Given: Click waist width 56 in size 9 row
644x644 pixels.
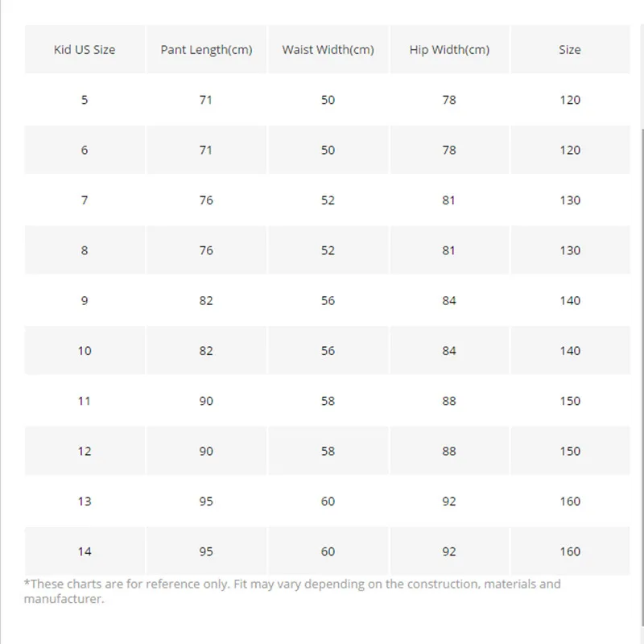Looking at the screenshot, I should (328, 301).
